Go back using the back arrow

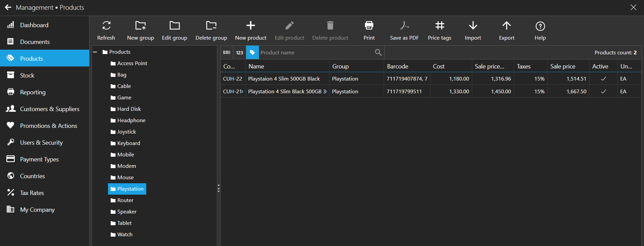tap(8, 7)
